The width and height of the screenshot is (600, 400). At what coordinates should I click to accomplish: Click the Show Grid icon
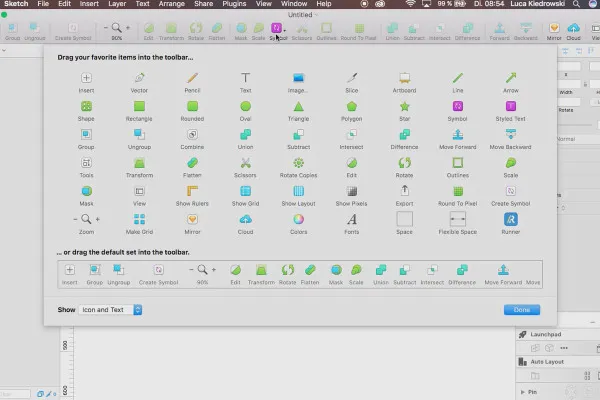point(245,191)
